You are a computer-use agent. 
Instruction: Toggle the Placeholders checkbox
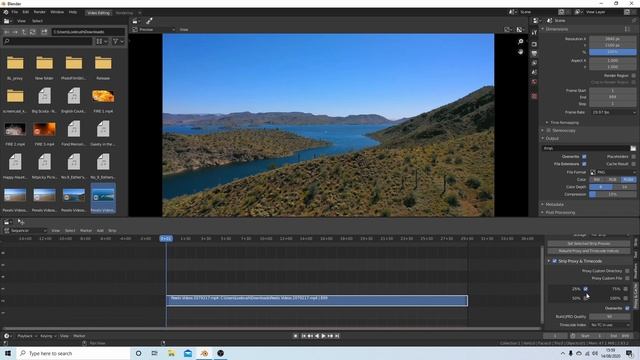coord(633,156)
